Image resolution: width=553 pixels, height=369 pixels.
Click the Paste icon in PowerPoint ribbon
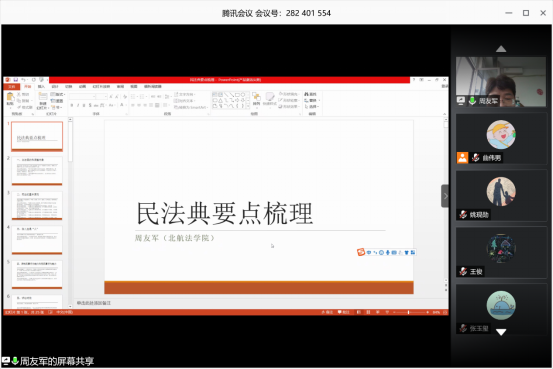[x=10, y=98]
